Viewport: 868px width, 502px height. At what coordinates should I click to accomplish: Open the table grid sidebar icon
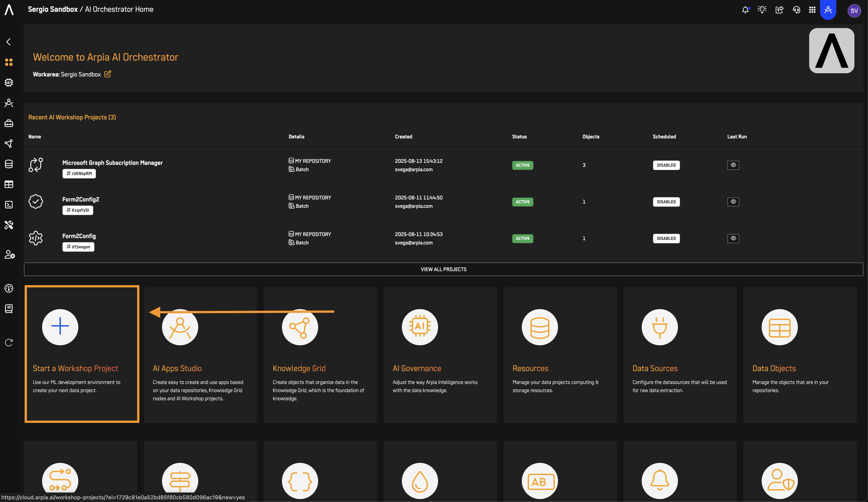(x=9, y=184)
